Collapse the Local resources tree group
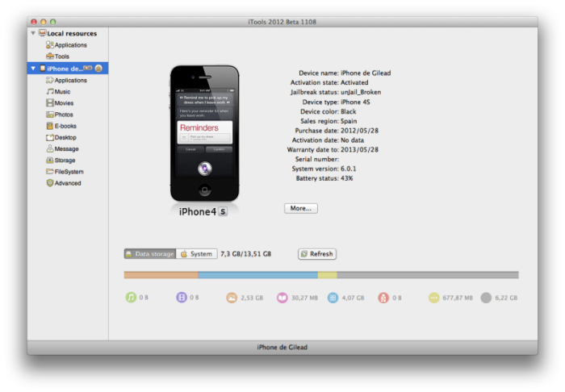Screen dimensions: 565x392 33,33
